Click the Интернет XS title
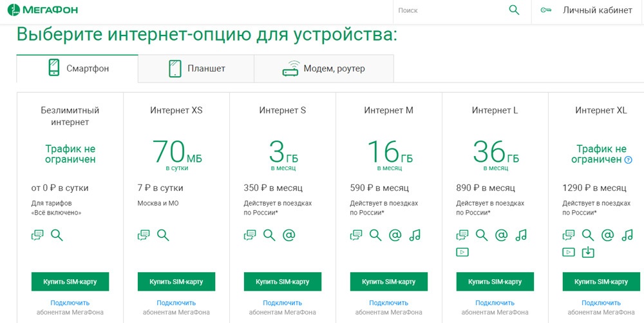644x323 pixels. coord(176,110)
